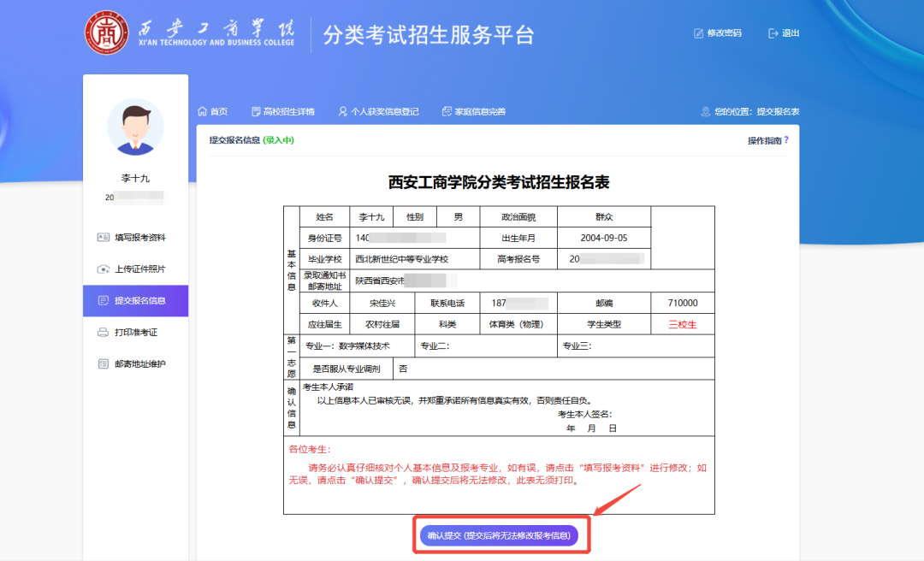
Task: Click the pencil icon beside 填写报考资料
Action: pos(102,236)
